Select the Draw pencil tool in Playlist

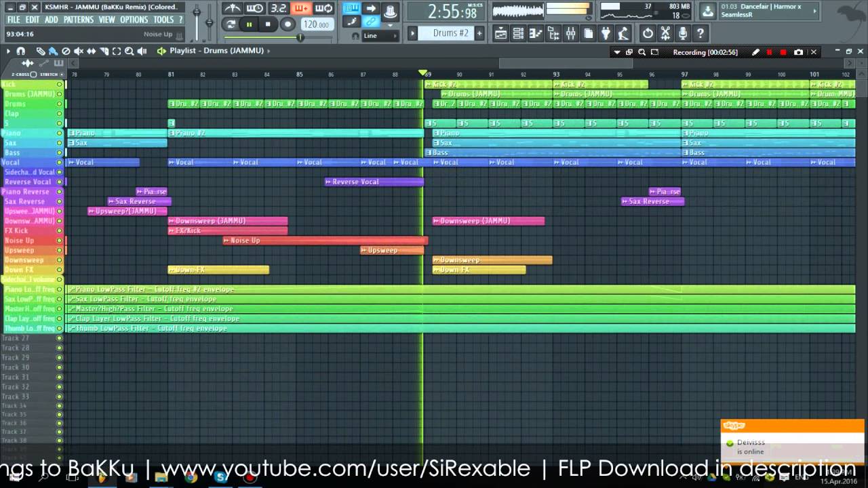pyautogui.click(x=40, y=51)
